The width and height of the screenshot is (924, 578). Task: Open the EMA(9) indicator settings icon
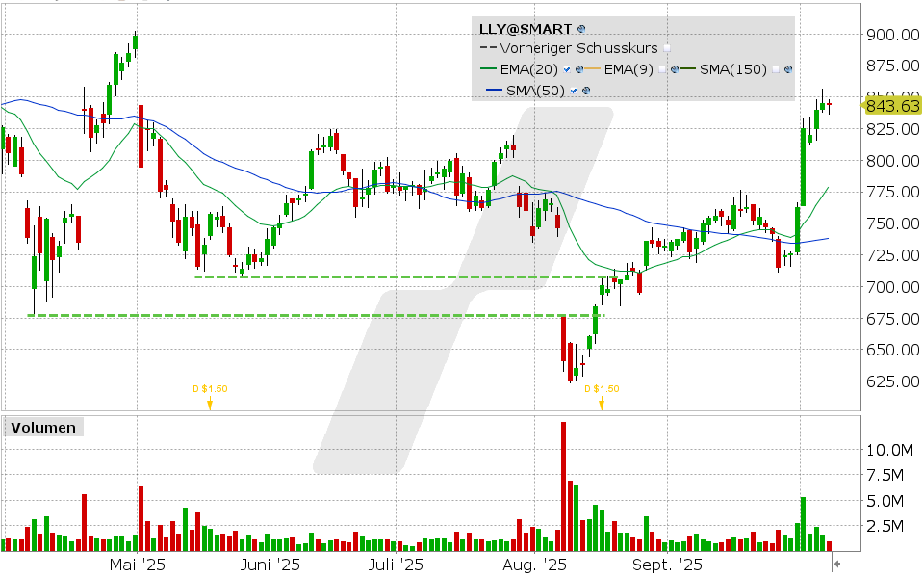click(675, 69)
